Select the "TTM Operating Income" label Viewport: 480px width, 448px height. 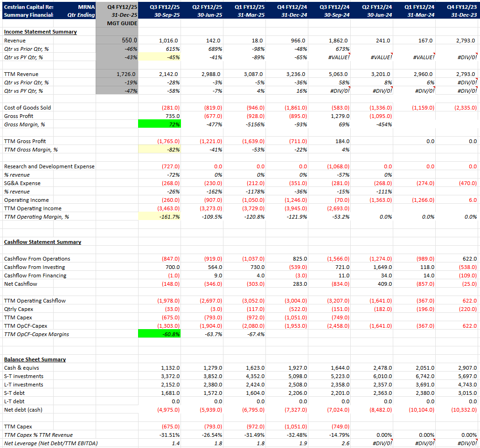[33, 208]
